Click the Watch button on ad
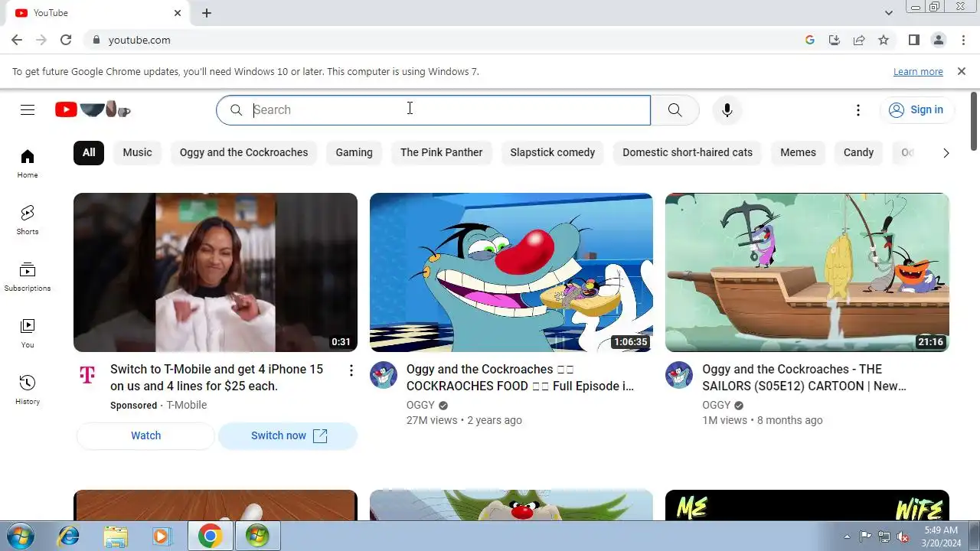Image resolution: width=980 pixels, height=551 pixels. 145,435
